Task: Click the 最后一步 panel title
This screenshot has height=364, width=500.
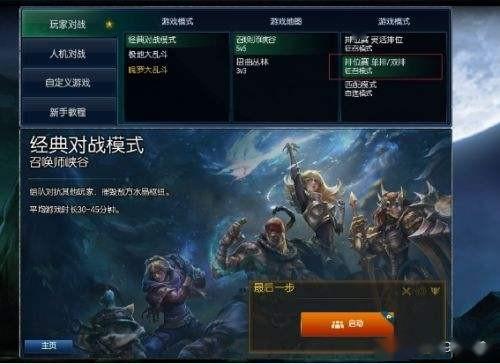Action: pyautogui.click(x=274, y=287)
